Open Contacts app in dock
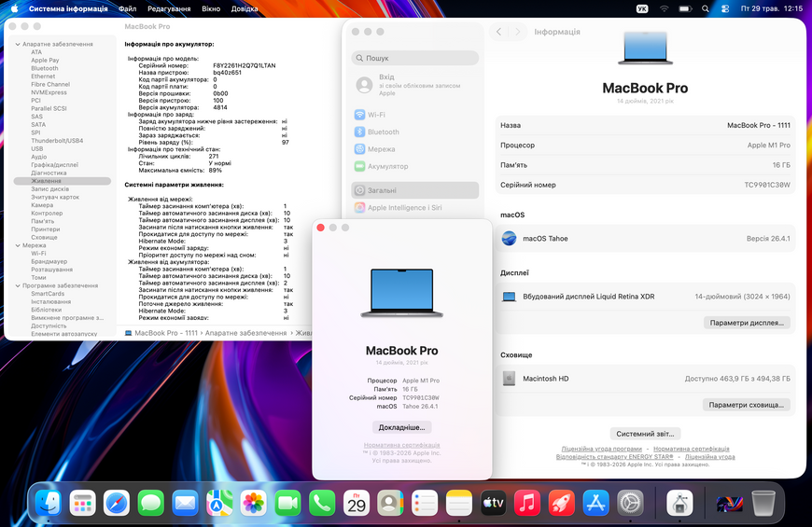 pyautogui.click(x=390, y=503)
